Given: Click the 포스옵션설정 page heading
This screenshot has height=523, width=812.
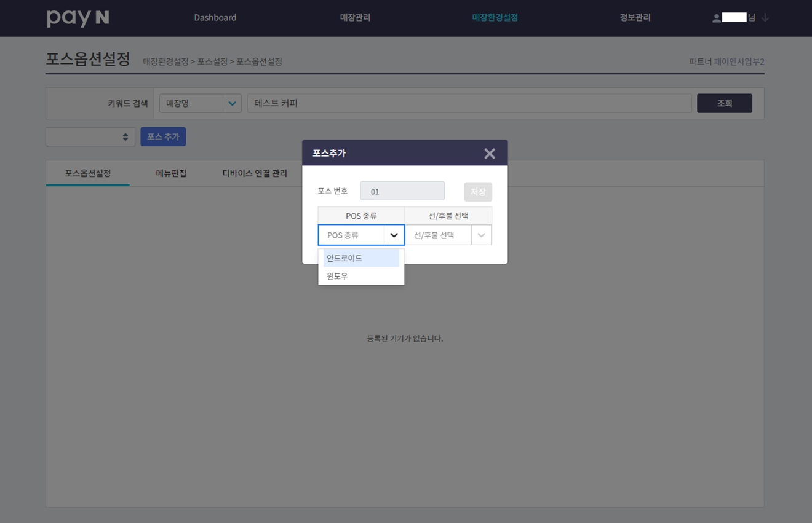Looking at the screenshot, I should (x=88, y=59).
